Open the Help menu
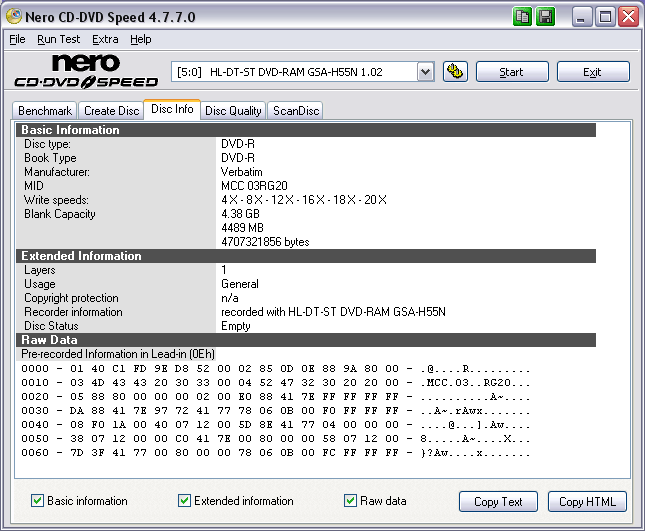 141,39
